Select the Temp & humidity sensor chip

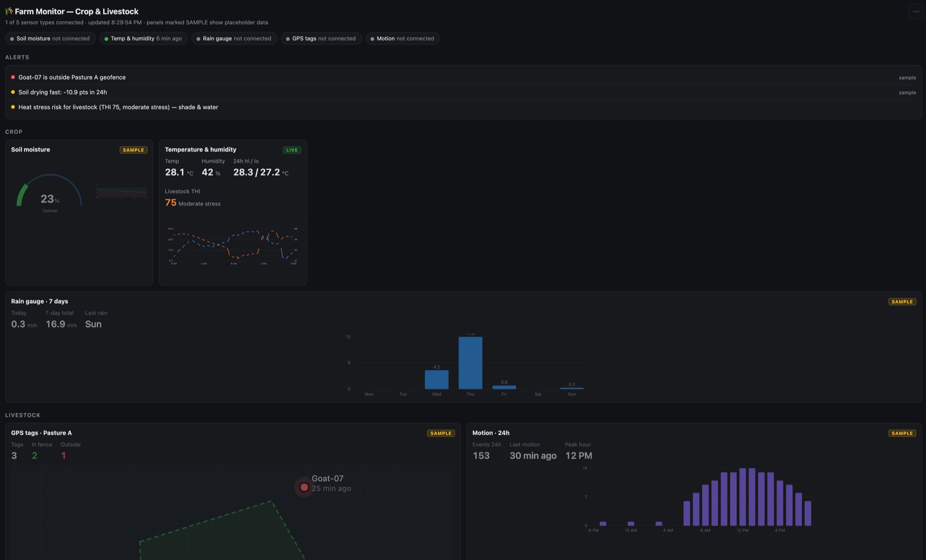[144, 38]
